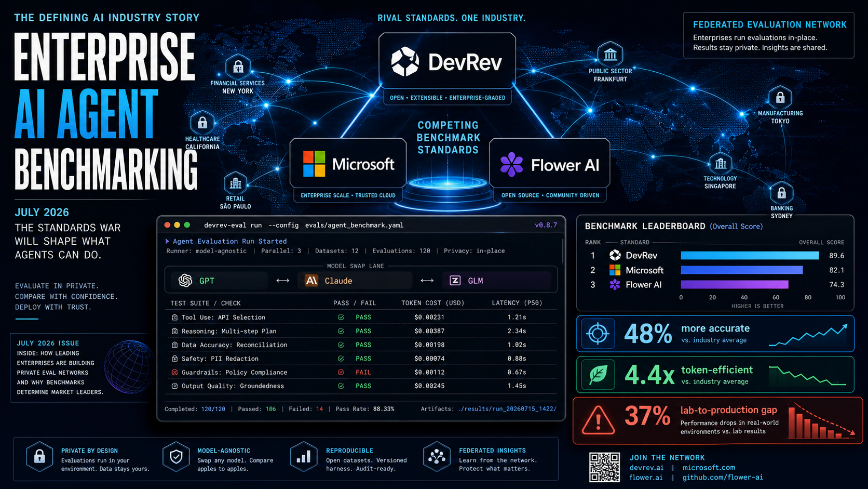Click the green check for Tool Use row
This screenshot has width=868, height=489.
point(341,317)
